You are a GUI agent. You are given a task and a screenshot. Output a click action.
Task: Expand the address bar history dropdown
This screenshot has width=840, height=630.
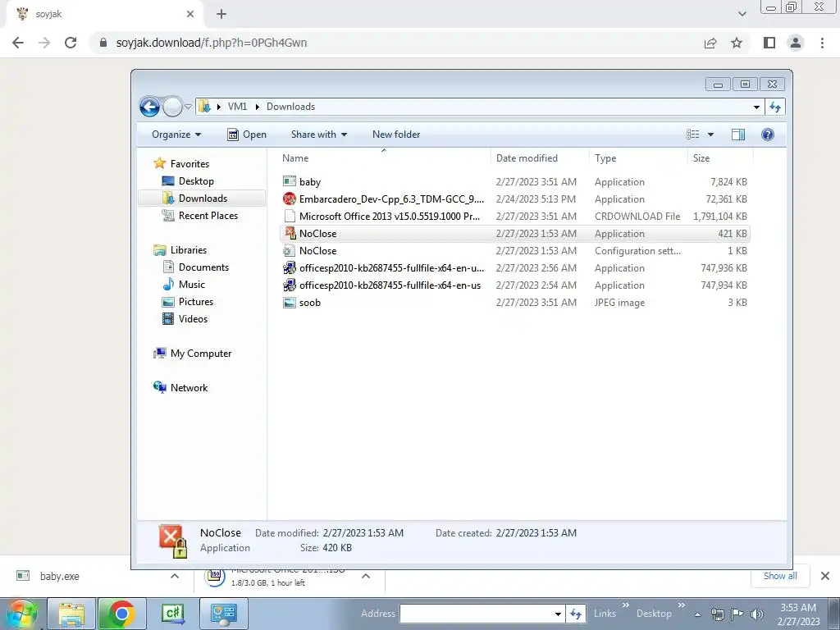756,107
